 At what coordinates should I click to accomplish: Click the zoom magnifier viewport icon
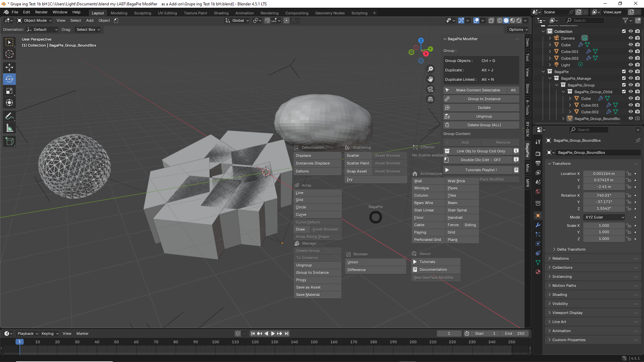click(x=430, y=69)
